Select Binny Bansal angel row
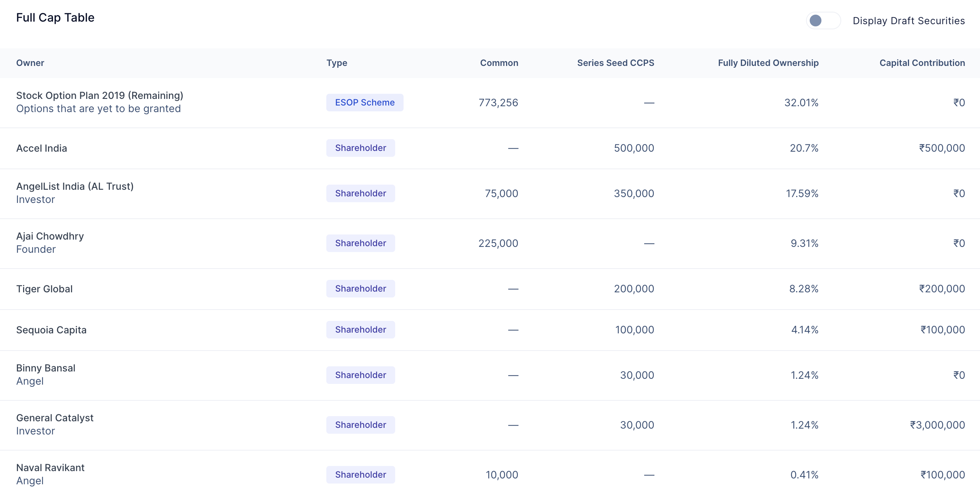 [46, 368]
